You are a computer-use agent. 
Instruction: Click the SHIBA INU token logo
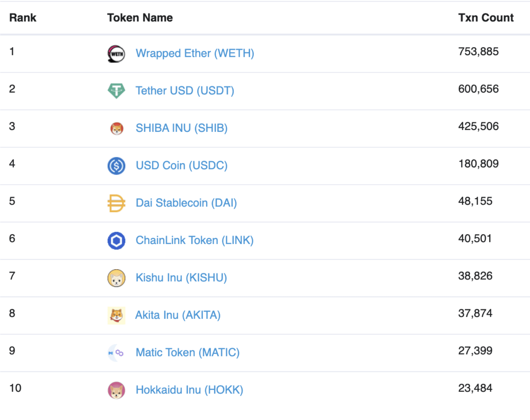coord(117,128)
